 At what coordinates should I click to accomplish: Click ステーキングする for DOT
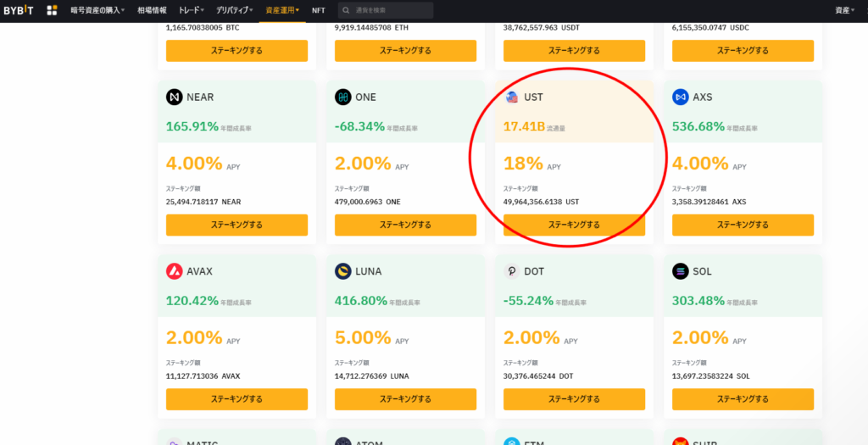click(x=575, y=399)
